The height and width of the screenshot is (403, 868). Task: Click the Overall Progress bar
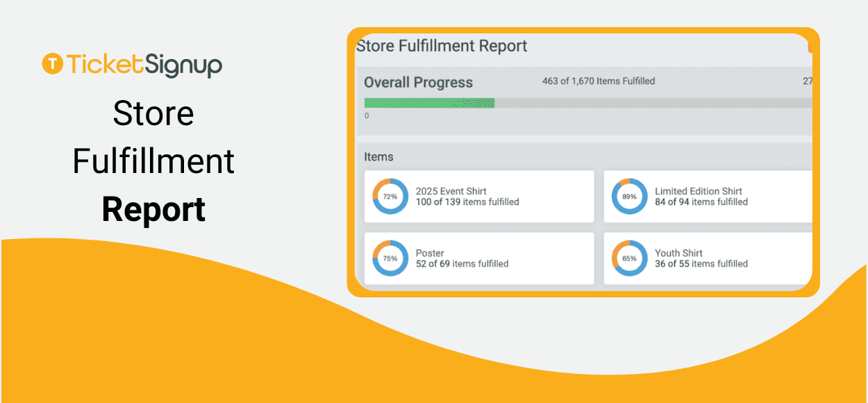[588, 103]
